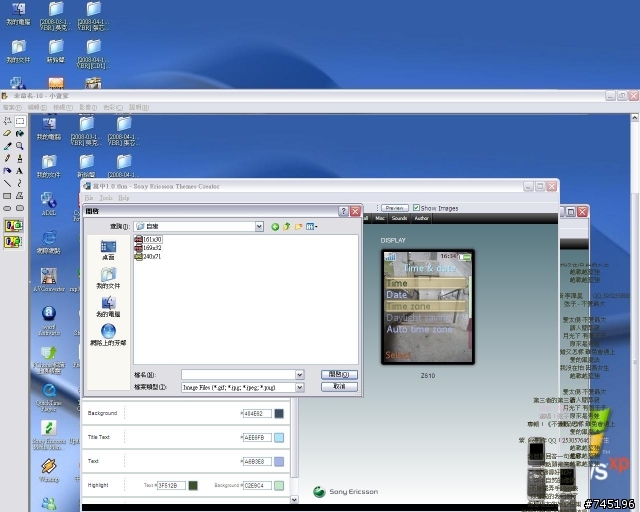
Task: Click the Winamp shortcut icon in canvas
Action: tap(49, 470)
